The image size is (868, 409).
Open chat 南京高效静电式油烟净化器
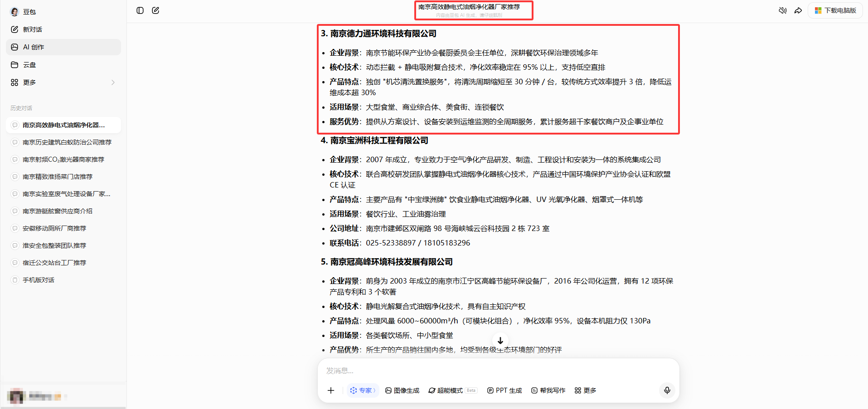63,125
